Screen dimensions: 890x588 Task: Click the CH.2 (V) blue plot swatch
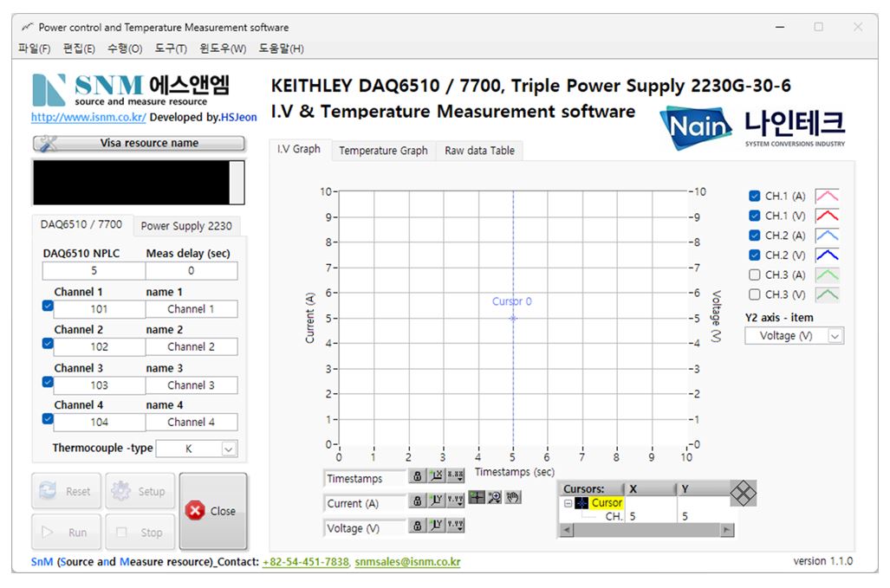[827, 255]
